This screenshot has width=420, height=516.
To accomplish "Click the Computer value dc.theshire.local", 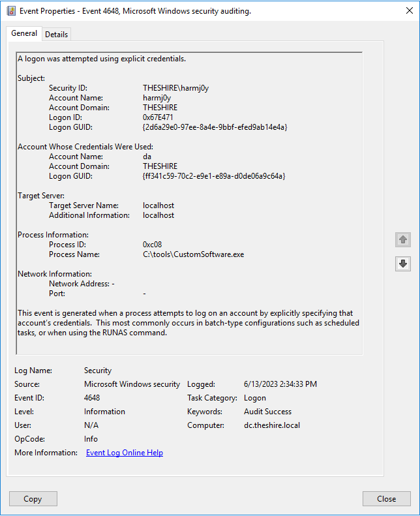I will coord(272,425).
